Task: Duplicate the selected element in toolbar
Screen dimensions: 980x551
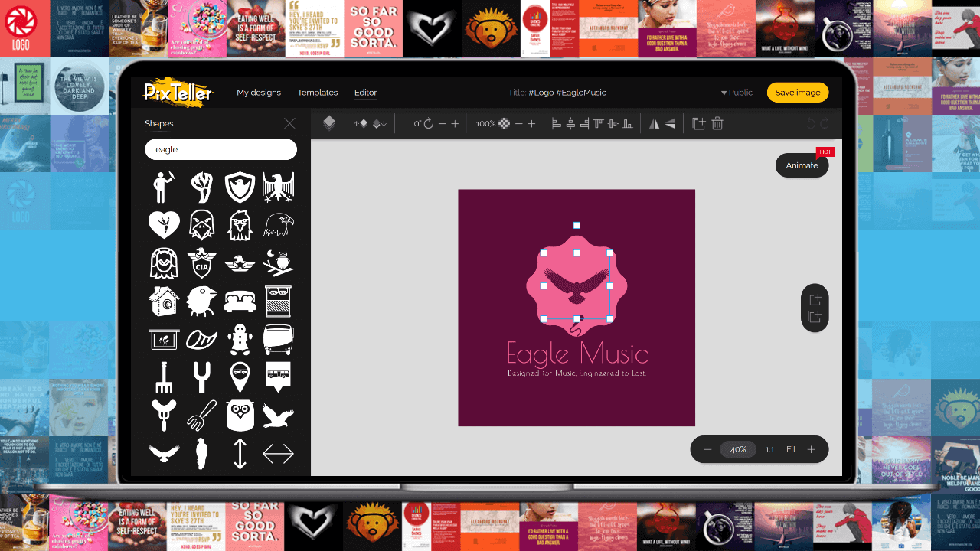Action: coord(698,123)
